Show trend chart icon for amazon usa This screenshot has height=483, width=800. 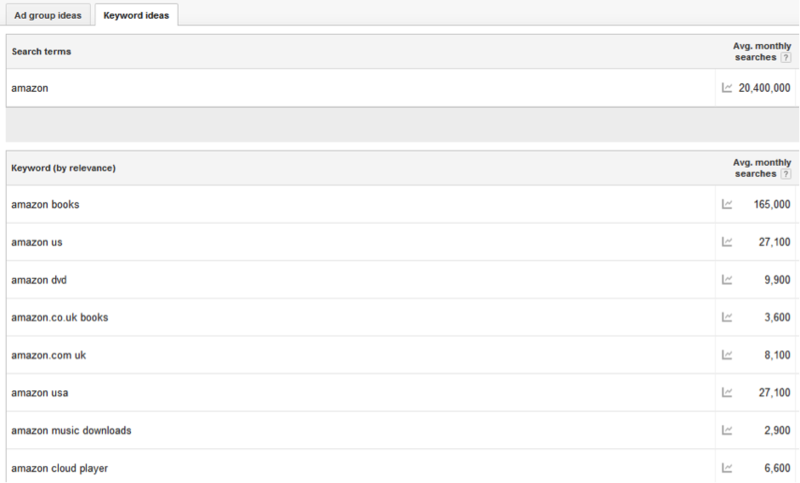pyautogui.click(x=727, y=392)
